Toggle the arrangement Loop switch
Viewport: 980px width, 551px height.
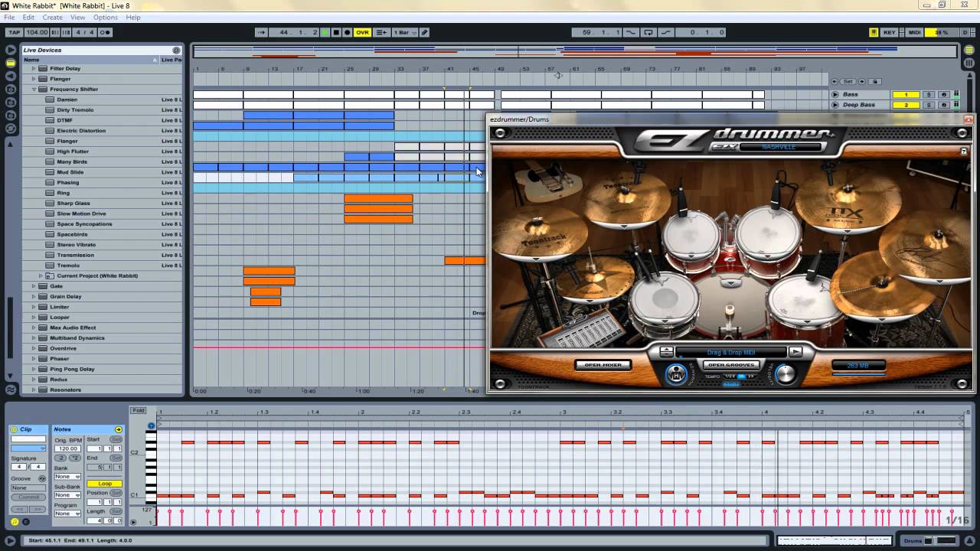click(x=648, y=32)
